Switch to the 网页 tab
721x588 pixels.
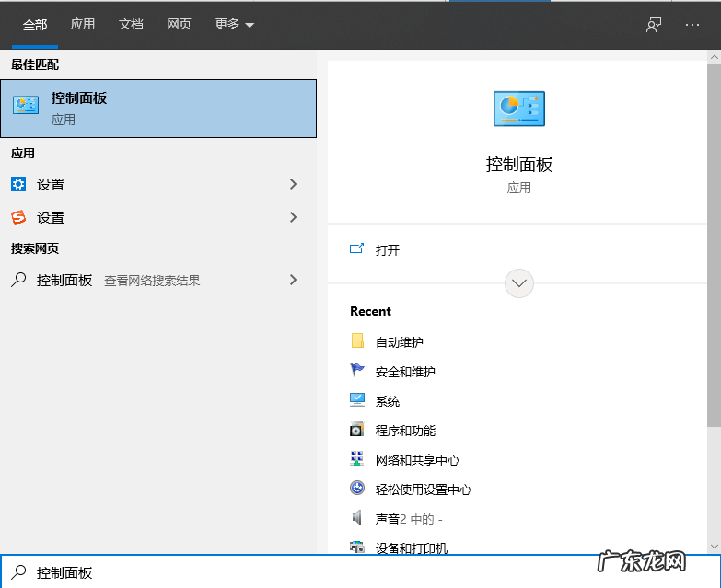(179, 24)
